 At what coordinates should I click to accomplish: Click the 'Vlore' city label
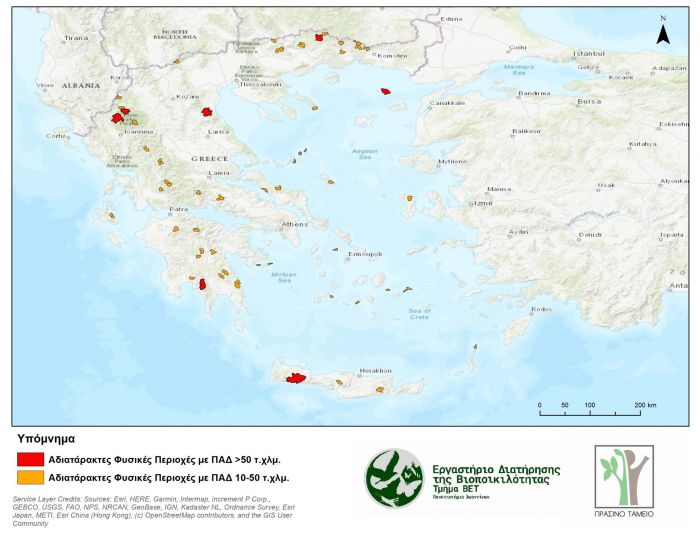pos(45,85)
